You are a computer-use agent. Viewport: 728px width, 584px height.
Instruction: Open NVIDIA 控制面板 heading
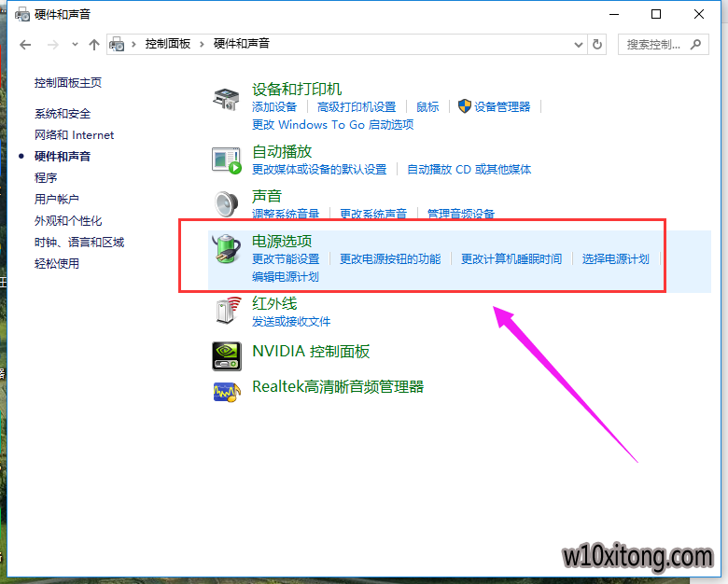(311, 352)
